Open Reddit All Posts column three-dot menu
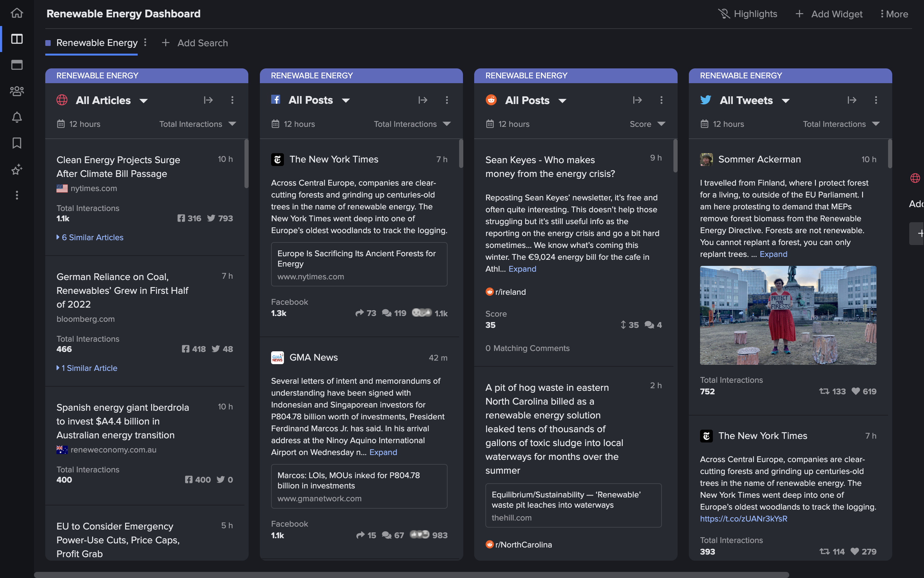Viewport: 924px width, 578px height. point(661,100)
